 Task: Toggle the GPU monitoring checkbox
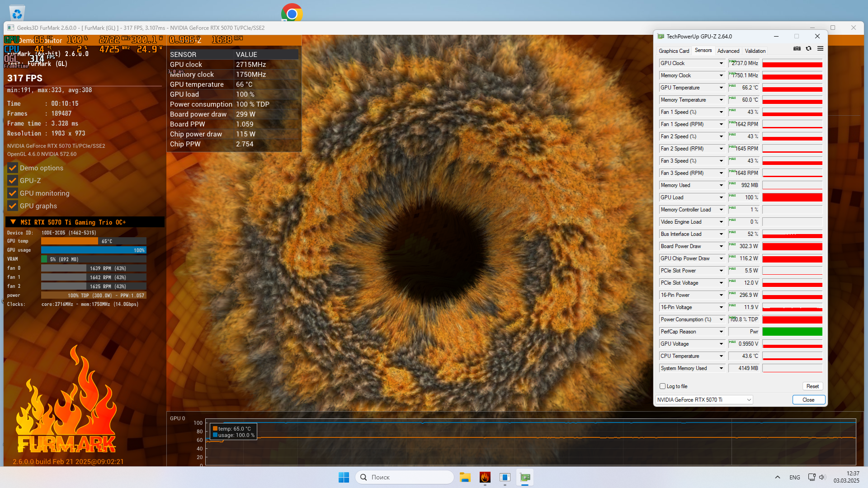coord(13,193)
